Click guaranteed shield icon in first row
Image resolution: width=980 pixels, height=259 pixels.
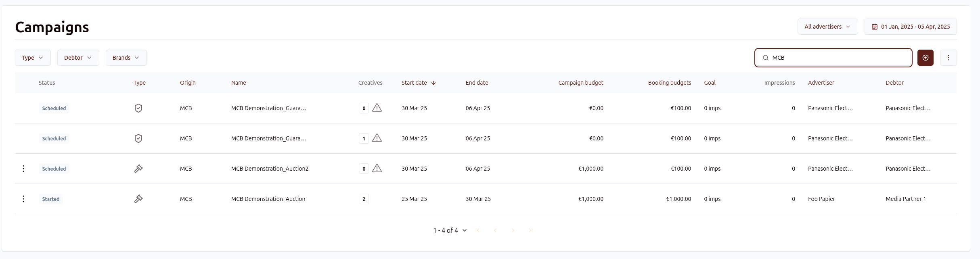(x=138, y=108)
